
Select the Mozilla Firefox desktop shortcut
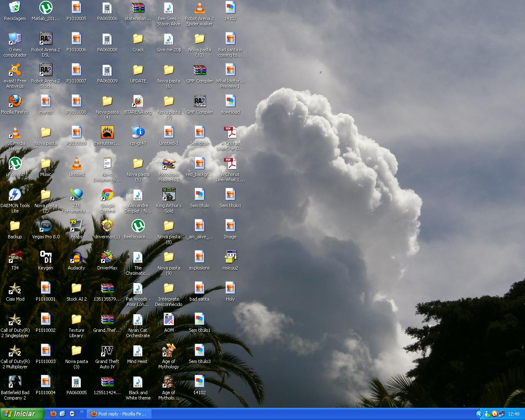[x=15, y=101]
